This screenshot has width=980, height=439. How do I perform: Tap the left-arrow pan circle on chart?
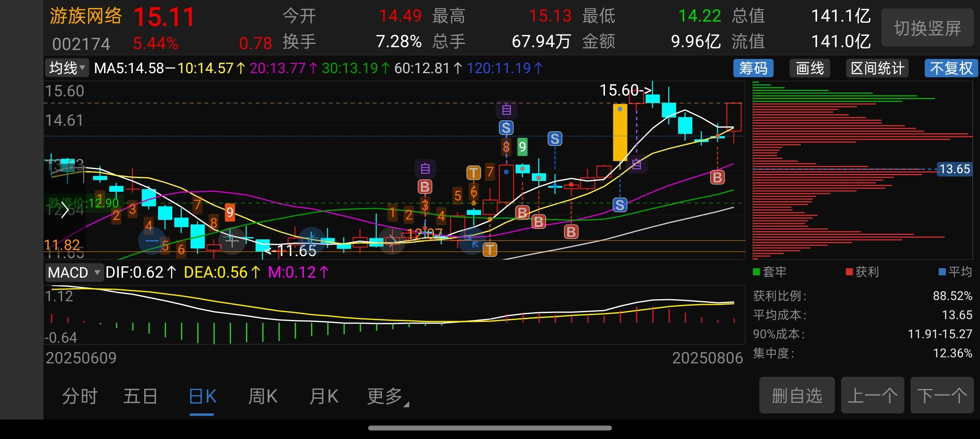(x=312, y=240)
